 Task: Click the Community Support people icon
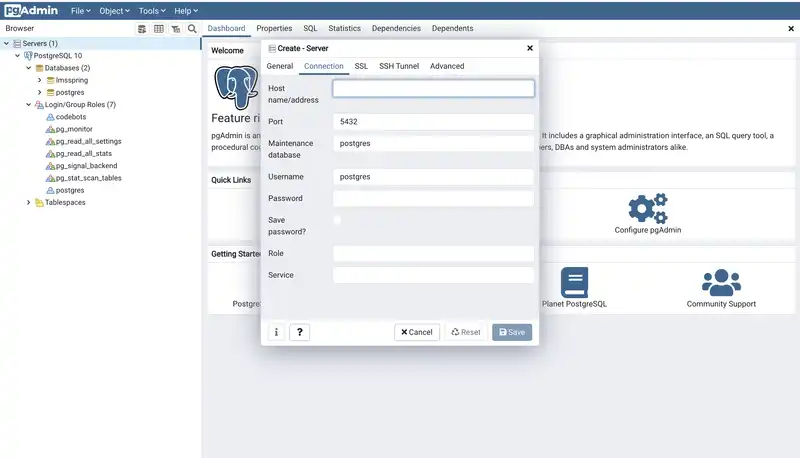pos(720,281)
